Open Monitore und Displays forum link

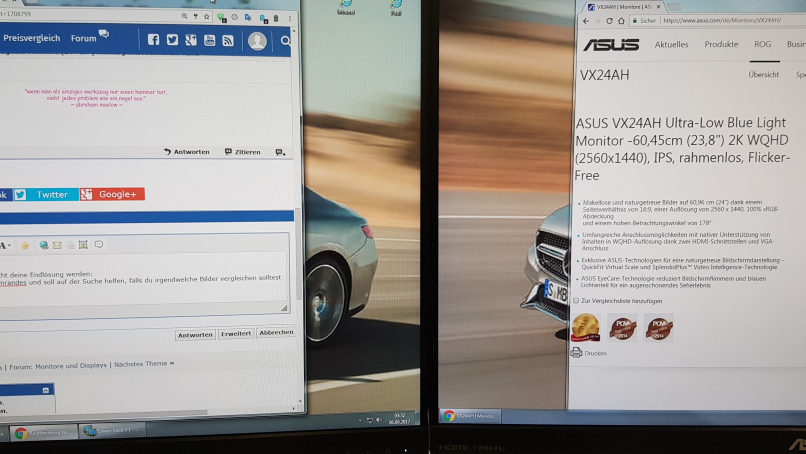71,366
